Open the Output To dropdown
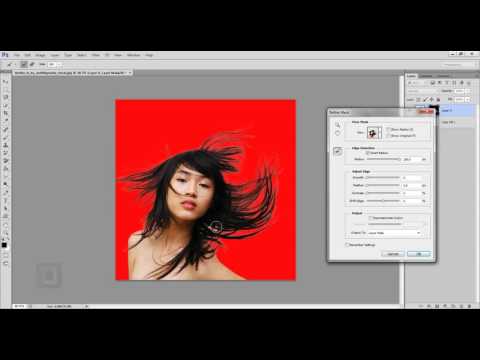480x360 pixels. [x=394, y=233]
